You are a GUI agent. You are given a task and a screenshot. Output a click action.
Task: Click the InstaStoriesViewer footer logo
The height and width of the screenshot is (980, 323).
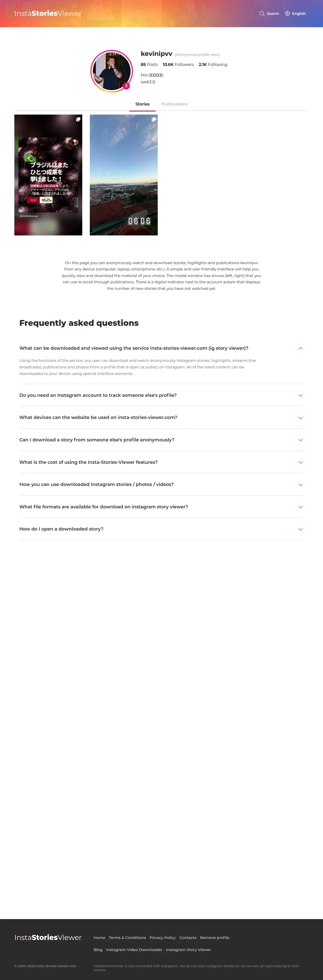pyautogui.click(x=48, y=937)
